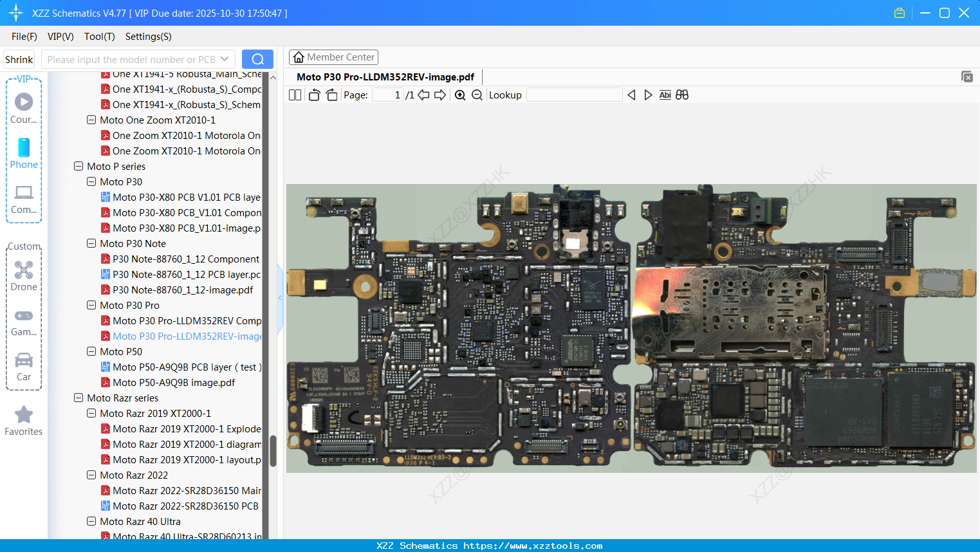The height and width of the screenshot is (552, 980).
Task: Click the zoom in magnifier icon
Action: click(x=460, y=95)
